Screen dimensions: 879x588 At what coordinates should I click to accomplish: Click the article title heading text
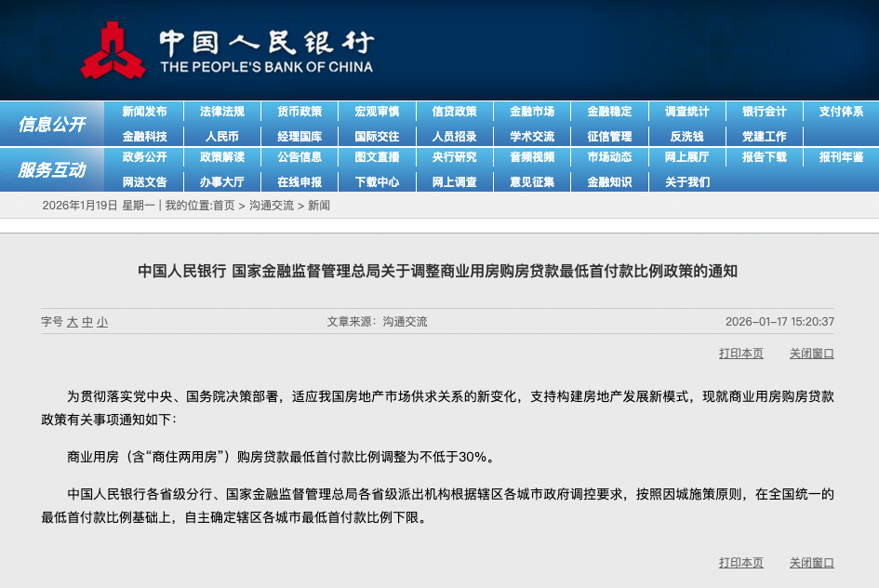coord(437,272)
